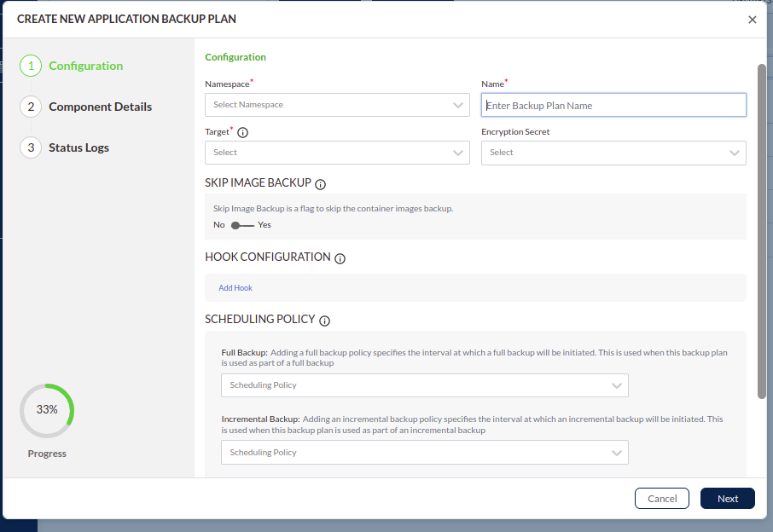773x532 pixels.
Task: Click the step 1 Configuration circle icon
Action: point(31,66)
